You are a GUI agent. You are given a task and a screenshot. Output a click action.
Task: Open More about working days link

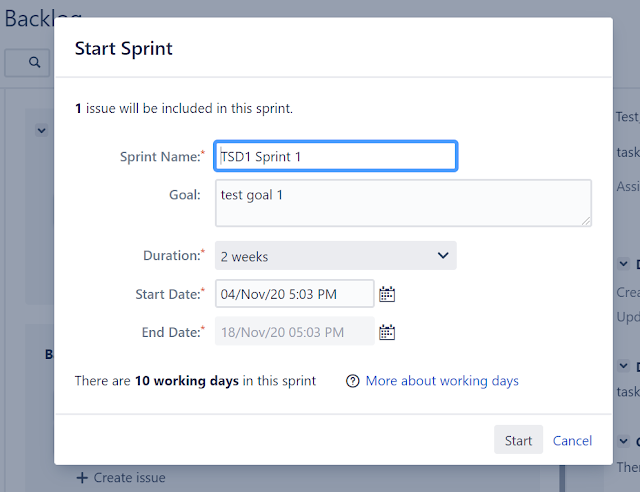tap(442, 381)
